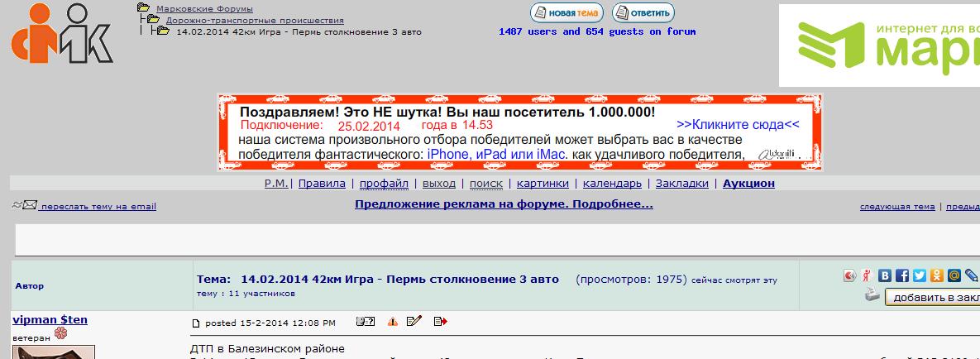
Task: Click the Odnoklassniki share icon
Action: 937,276
